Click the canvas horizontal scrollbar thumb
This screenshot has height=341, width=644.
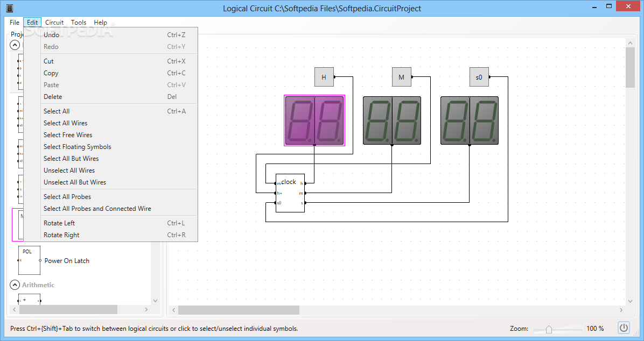point(239,310)
